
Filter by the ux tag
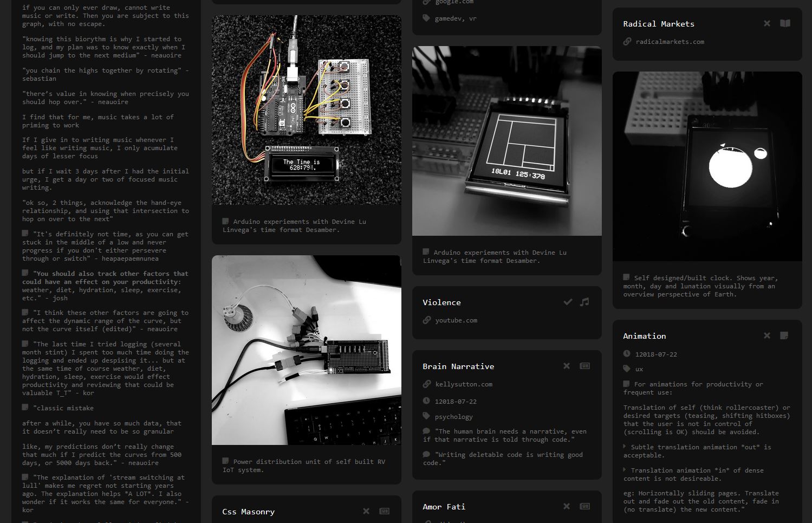[x=639, y=369]
